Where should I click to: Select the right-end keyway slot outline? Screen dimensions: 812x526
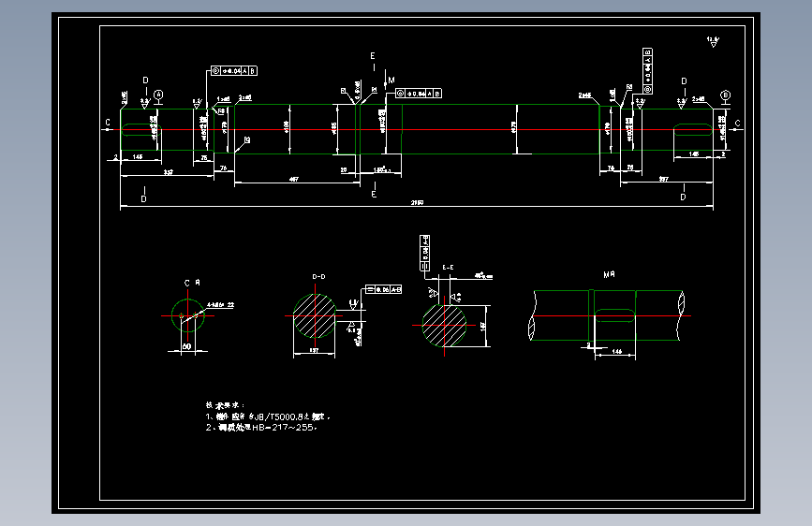[x=693, y=129]
